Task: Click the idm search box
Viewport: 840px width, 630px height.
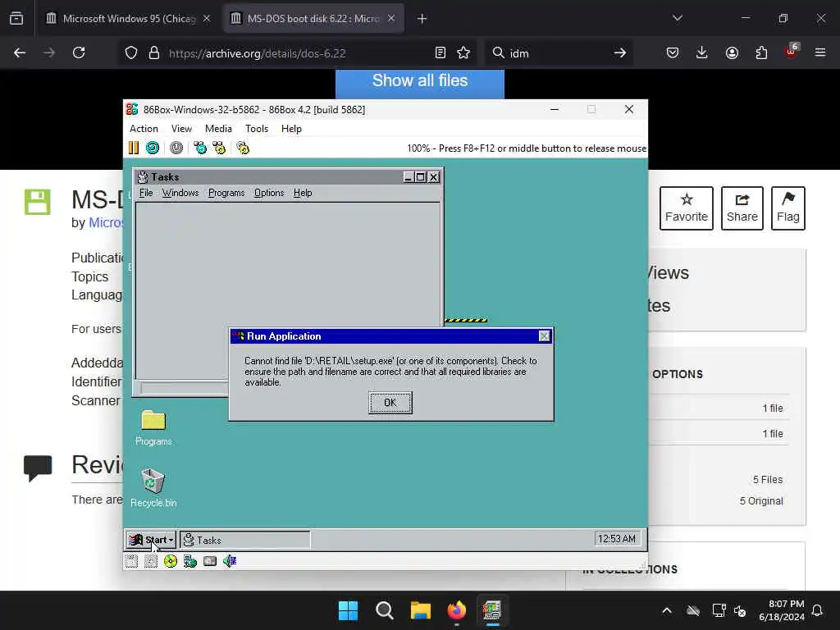Action: click(x=557, y=53)
